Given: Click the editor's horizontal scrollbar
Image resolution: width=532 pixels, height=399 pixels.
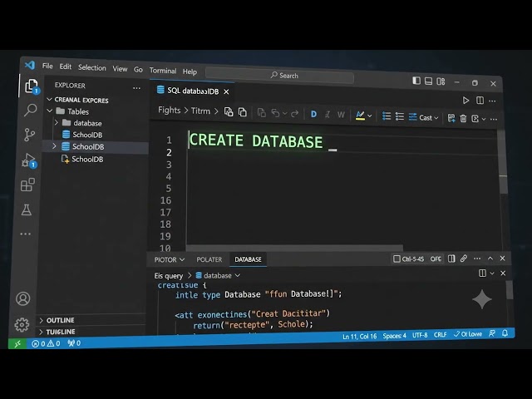Looking at the screenshot, I should (294, 249).
